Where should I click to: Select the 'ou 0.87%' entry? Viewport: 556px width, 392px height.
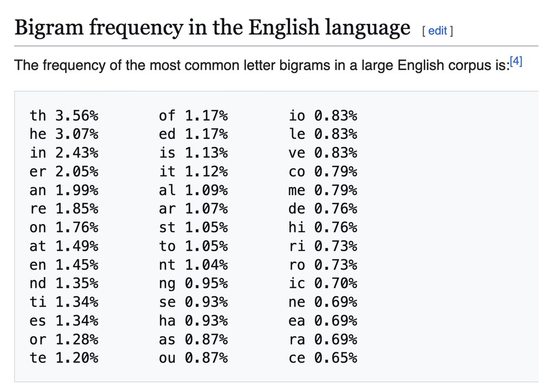click(x=193, y=358)
